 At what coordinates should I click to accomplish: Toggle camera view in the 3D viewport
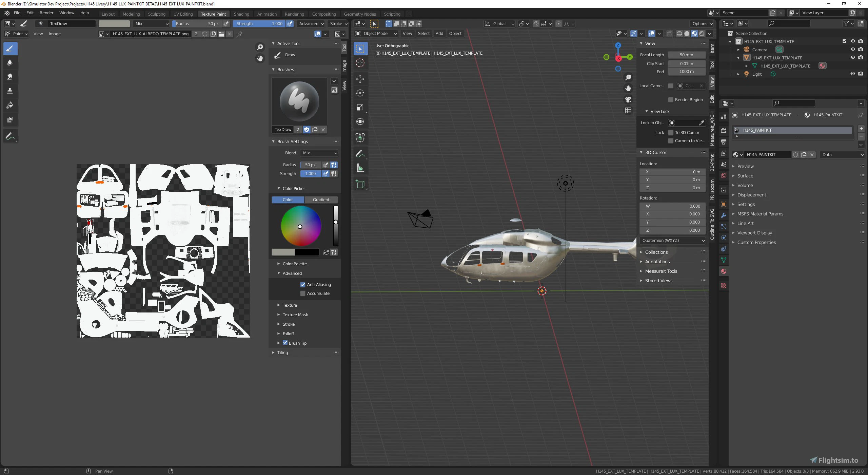point(628,99)
